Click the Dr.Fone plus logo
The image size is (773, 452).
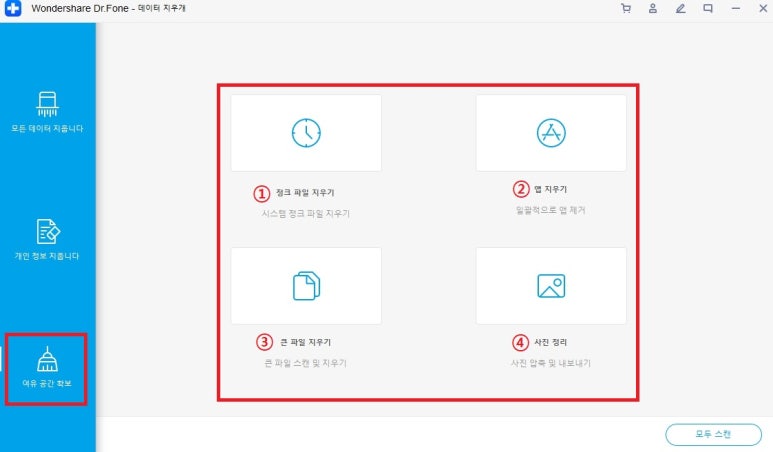10,8
